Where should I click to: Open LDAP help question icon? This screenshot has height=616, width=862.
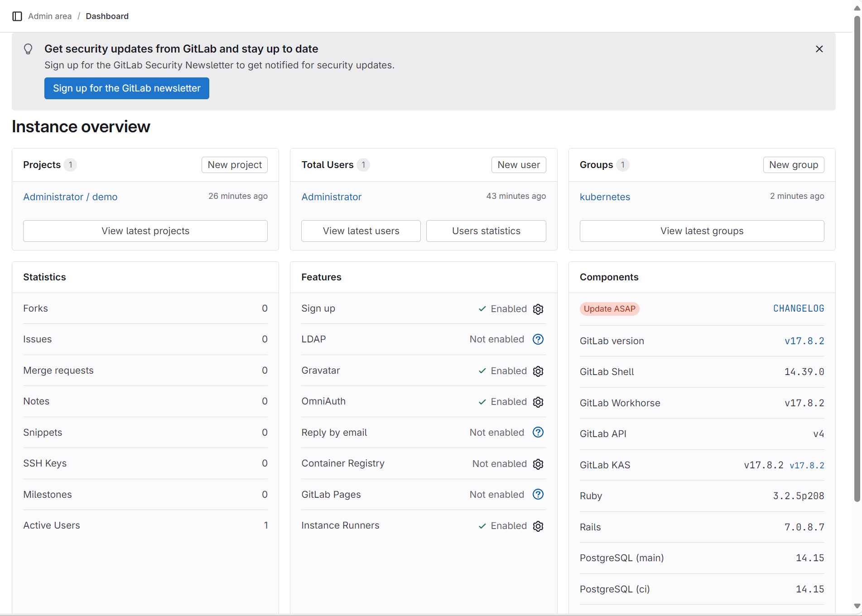pyautogui.click(x=538, y=339)
